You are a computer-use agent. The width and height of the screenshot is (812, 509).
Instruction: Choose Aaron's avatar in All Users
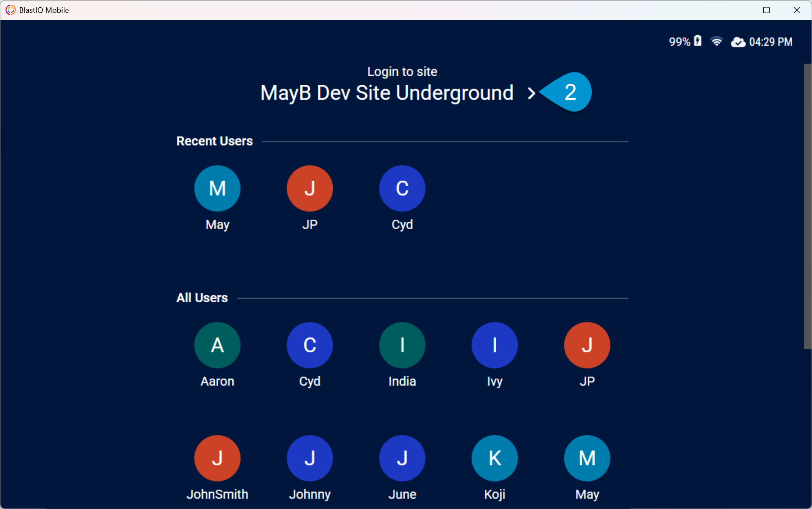(x=217, y=345)
